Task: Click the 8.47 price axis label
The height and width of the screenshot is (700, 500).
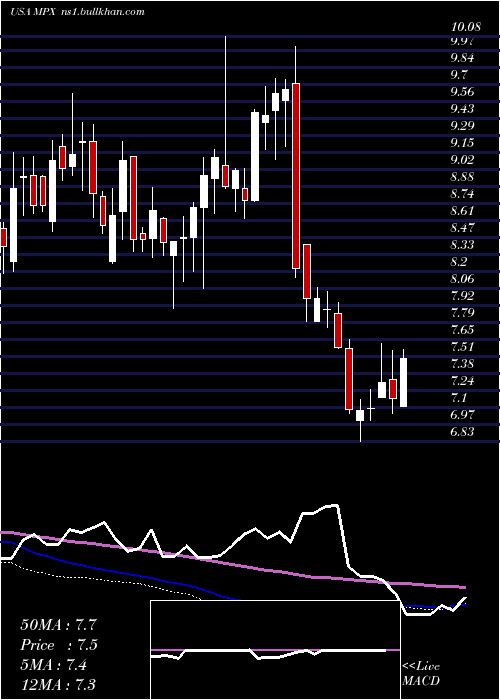Action: point(464,228)
